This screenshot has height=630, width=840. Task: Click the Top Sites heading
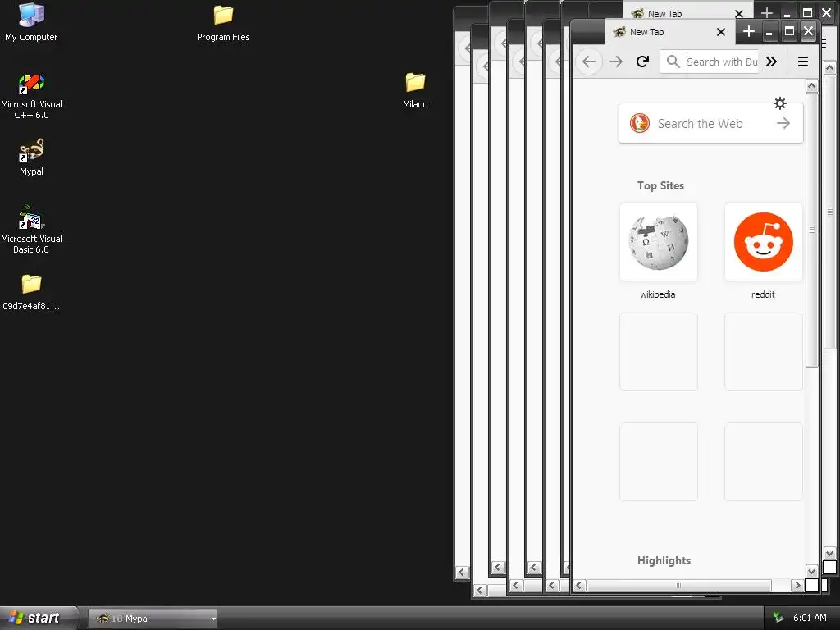pyautogui.click(x=660, y=185)
